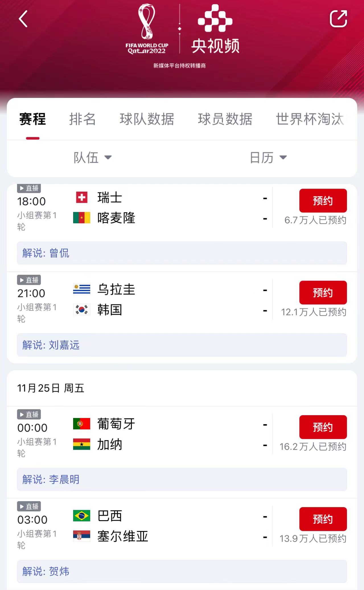Tap the commentator bar 解说: 刘嘉远
This screenshot has height=590, width=364.
[182, 345]
